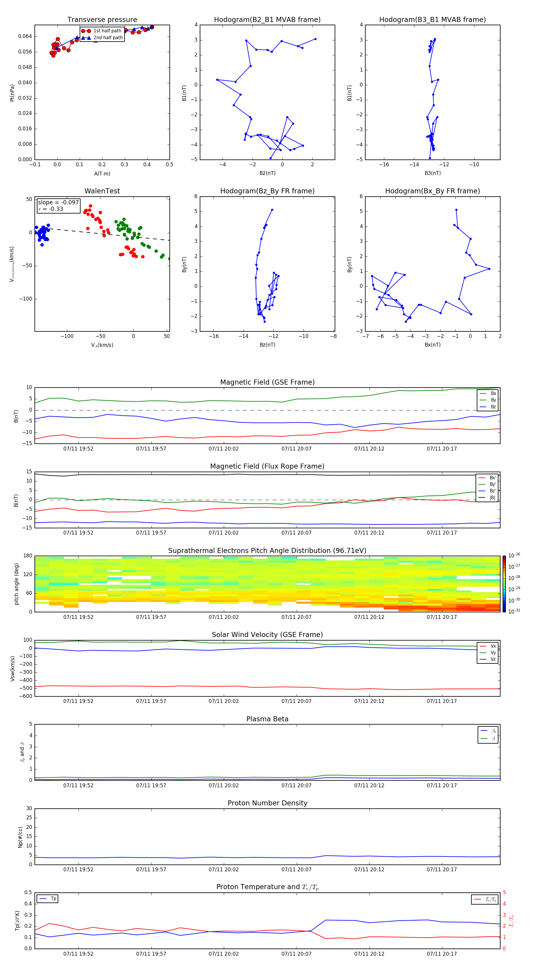
Task: Select the βp entry in the Plasma Beta legend
Action: pyautogui.click(x=489, y=731)
